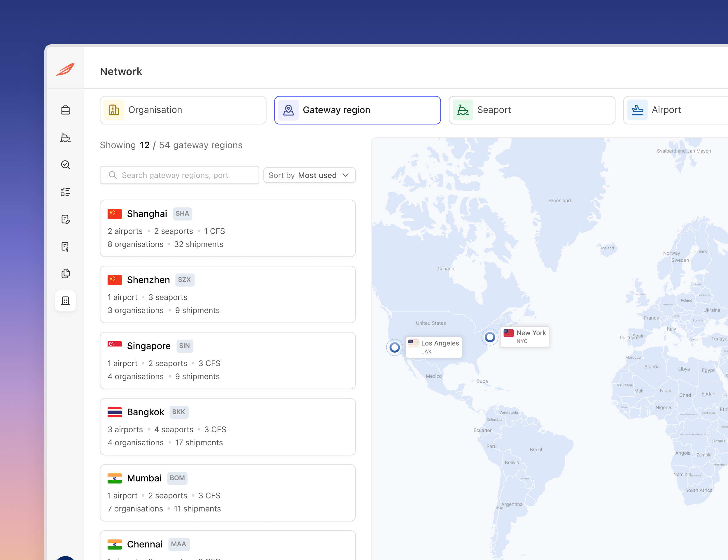The width and height of the screenshot is (728, 560).
Task: Click the "11 shipments" text on Mumbai
Action: (x=197, y=509)
